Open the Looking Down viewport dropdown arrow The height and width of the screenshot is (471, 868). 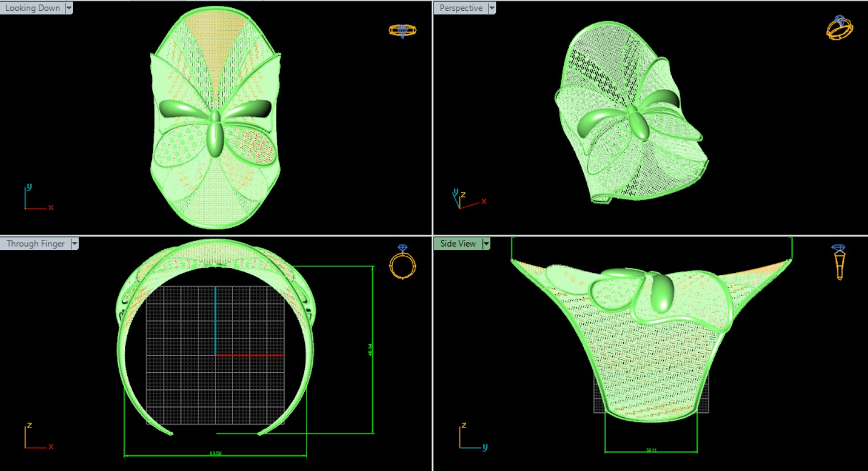(69, 8)
